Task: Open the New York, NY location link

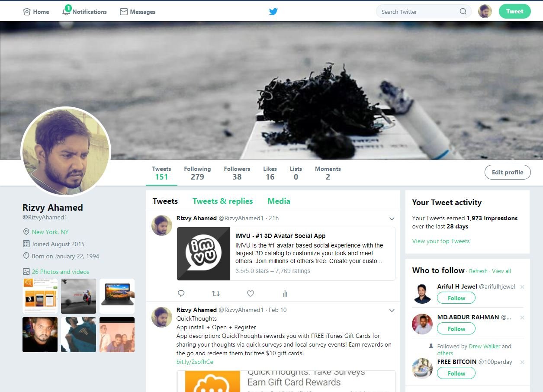Action: tap(50, 232)
